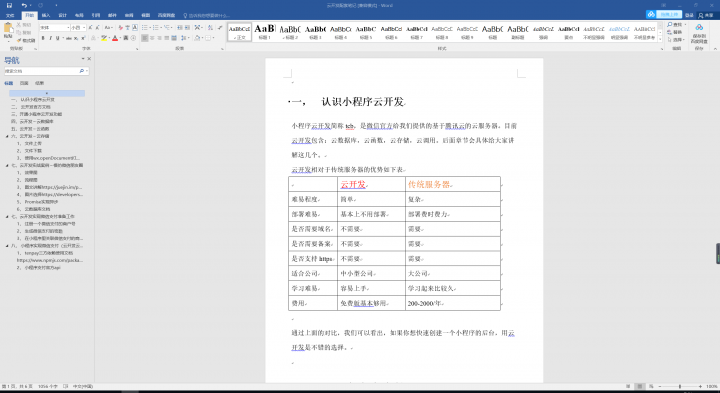
Task: Switch to the 结果 tab in navigation pane
Action: [39, 83]
